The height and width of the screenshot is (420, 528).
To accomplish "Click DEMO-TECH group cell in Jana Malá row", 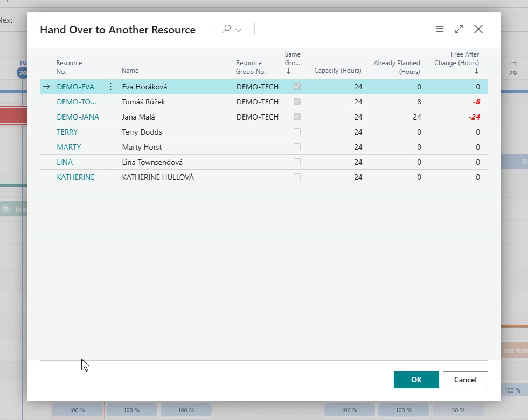I will click(x=258, y=117).
